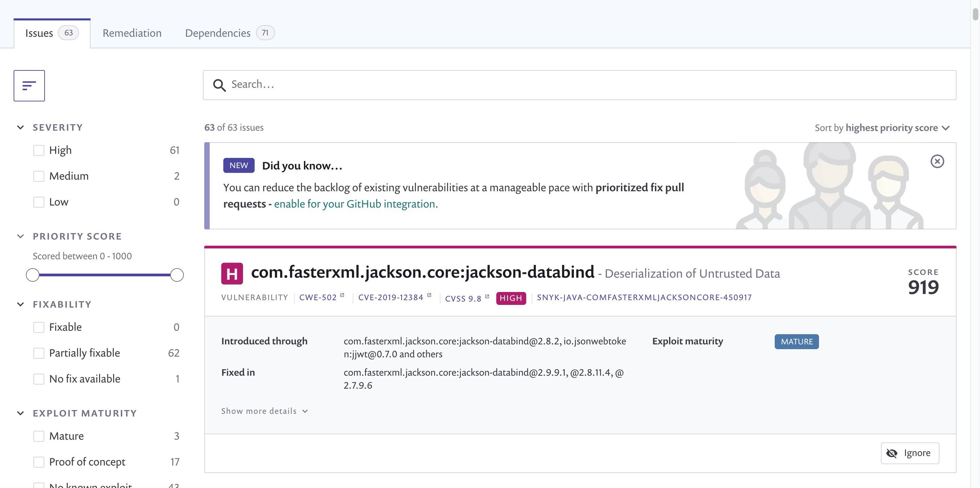The height and width of the screenshot is (488, 980).
Task: Open CVE-2019-12384 external link icon
Action: point(429,295)
